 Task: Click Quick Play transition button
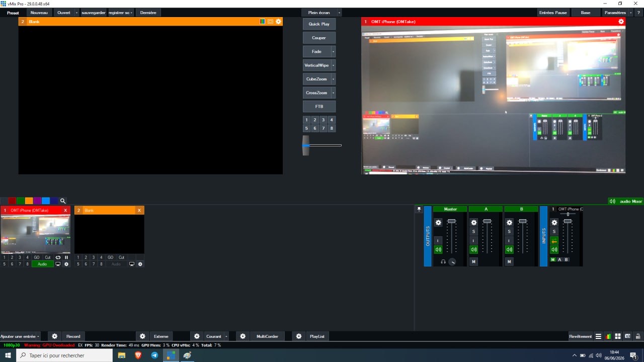[319, 24]
